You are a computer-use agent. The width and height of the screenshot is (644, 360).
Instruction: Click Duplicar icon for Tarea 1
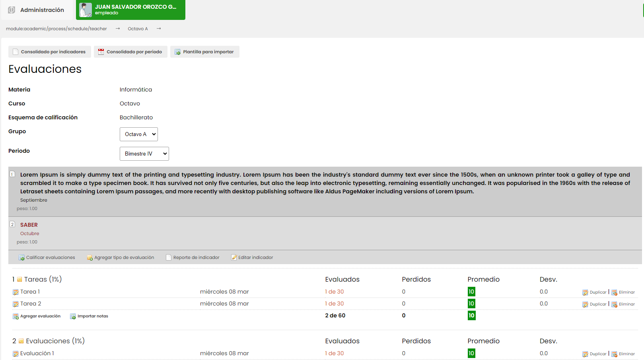click(x=585, y=292)
